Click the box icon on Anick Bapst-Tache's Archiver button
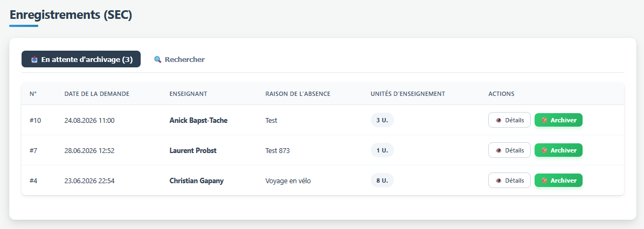The width and height of the screenshot is (644, 229). tap(544, 120)
